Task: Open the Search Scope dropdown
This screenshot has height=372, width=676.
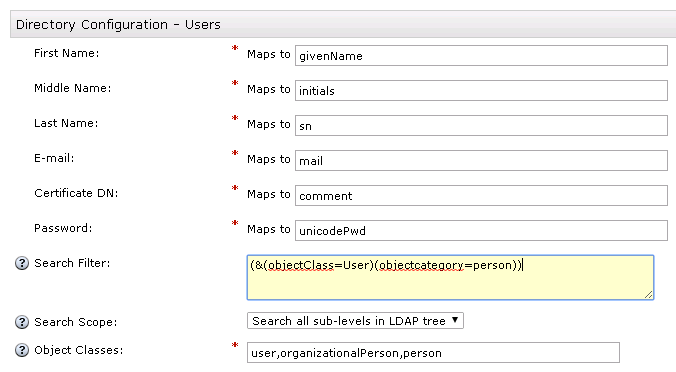Action: (355, 321)
